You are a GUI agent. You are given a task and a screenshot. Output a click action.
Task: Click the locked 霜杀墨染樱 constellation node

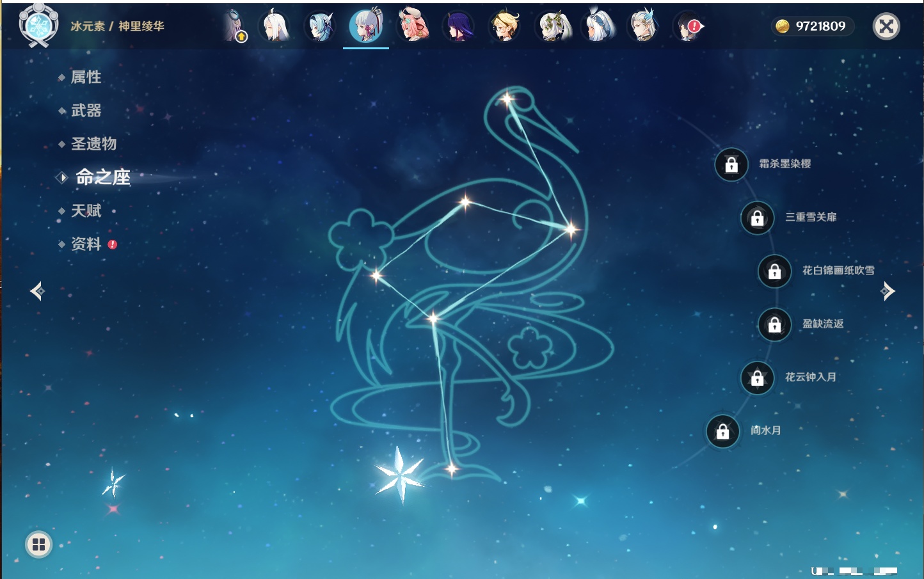(x=731, y=165)
